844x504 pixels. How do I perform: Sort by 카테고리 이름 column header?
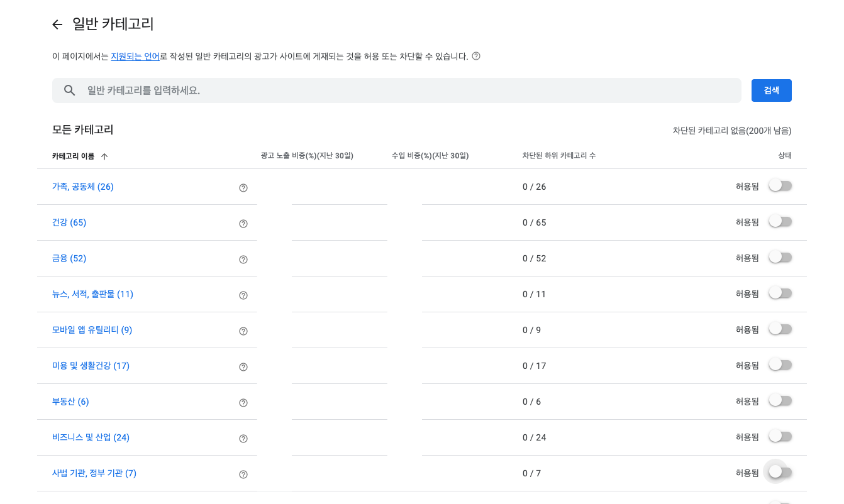pyautogui.click(x=73, y=156)
